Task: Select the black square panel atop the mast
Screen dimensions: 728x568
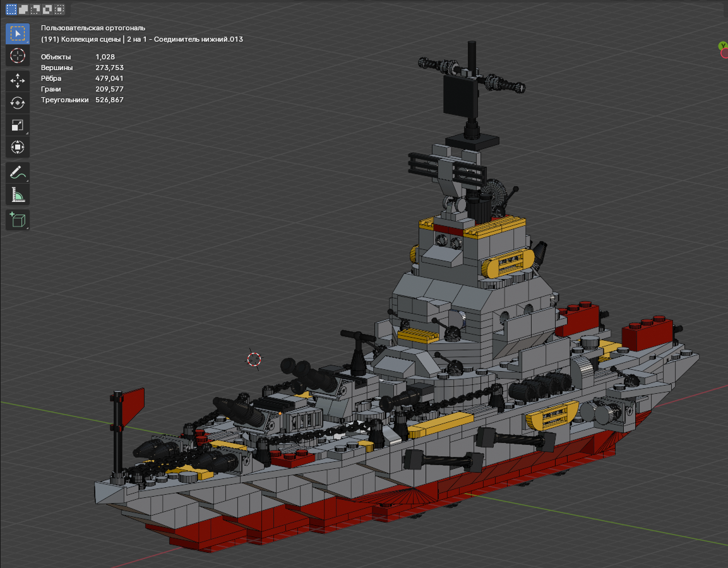Action: [460, 97]
